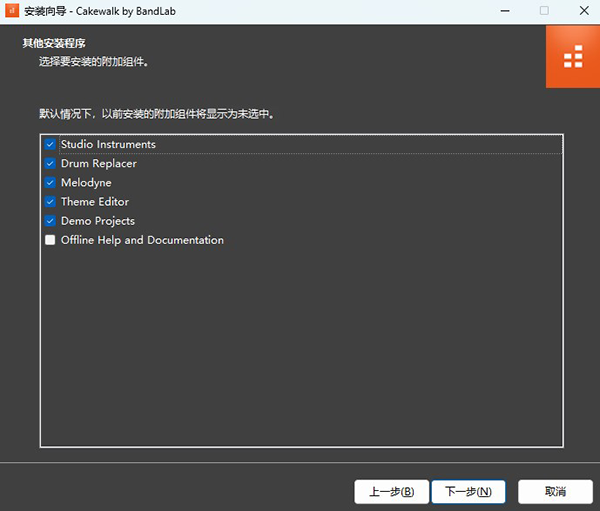Uncheck the Demo Projects checkbox
Viewport: 600px width, 511px height.
point(50,221)
